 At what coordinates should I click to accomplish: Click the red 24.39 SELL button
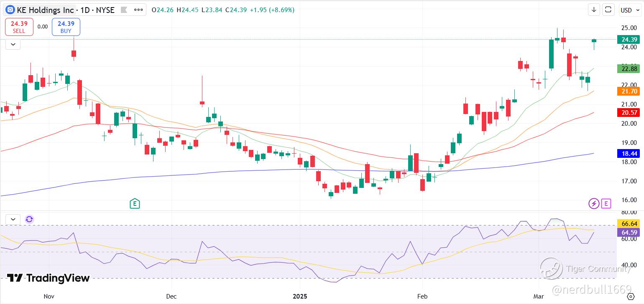click(x=19, y=27)
